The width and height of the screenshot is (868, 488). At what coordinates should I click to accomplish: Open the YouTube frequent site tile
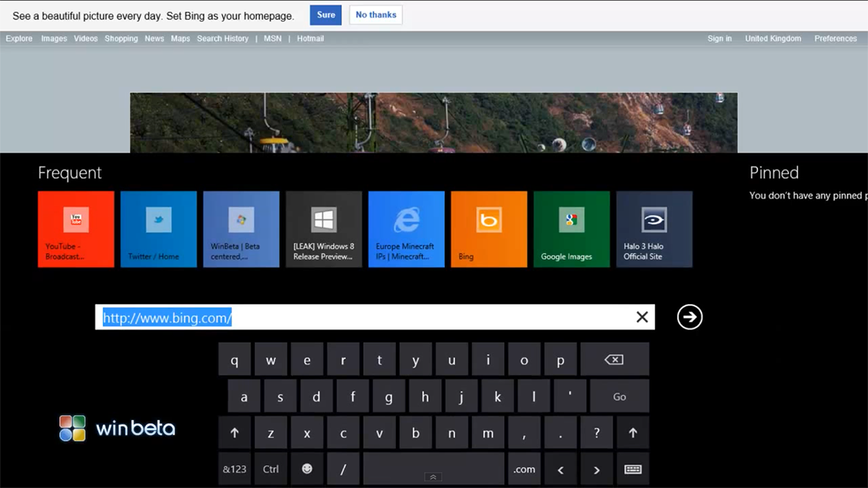click(x=76, y=229)
